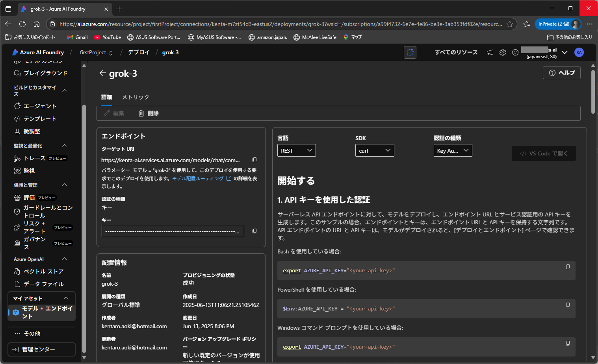Screen dimensions: 598x364
Task: Select Models + endpoints in sidebar
Action: [x=42, y=312]
